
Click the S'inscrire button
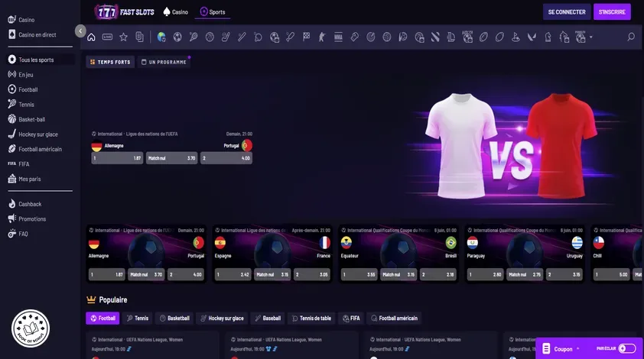pos(612,12)
